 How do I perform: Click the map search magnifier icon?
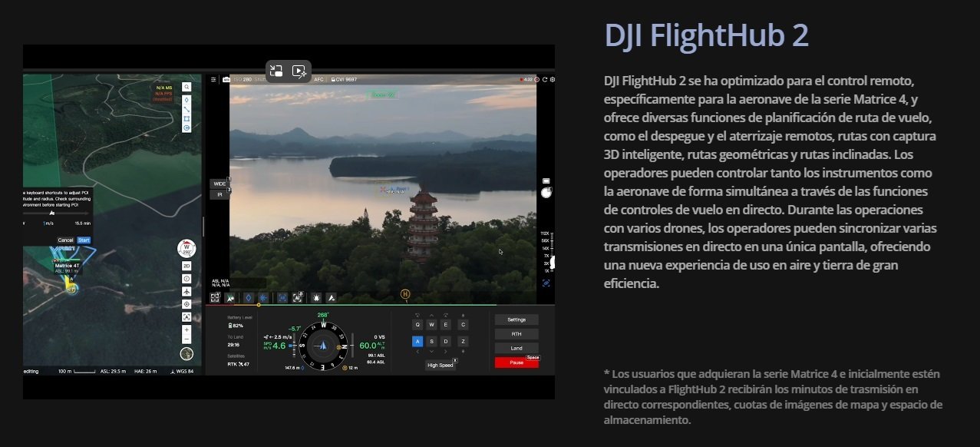(186, 87)
